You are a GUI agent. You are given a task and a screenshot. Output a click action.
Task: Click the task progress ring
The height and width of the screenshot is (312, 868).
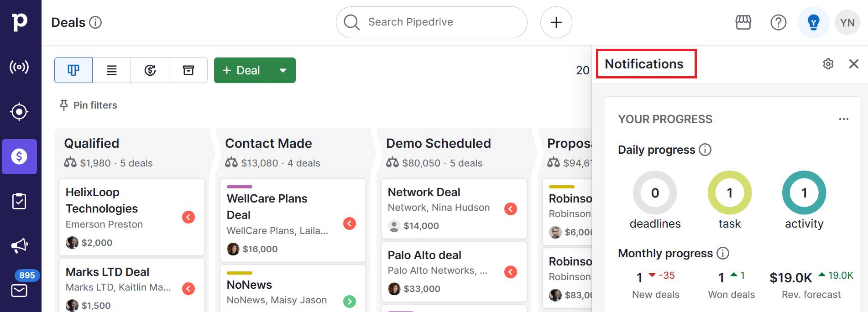coord(730,193)
